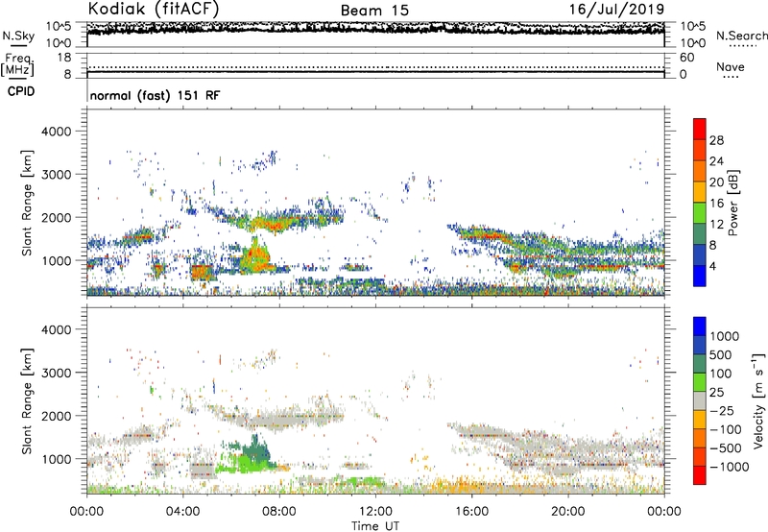Click the 3000 tick on power panel
This screenshot has height=532, width=768.
[57, 175]
